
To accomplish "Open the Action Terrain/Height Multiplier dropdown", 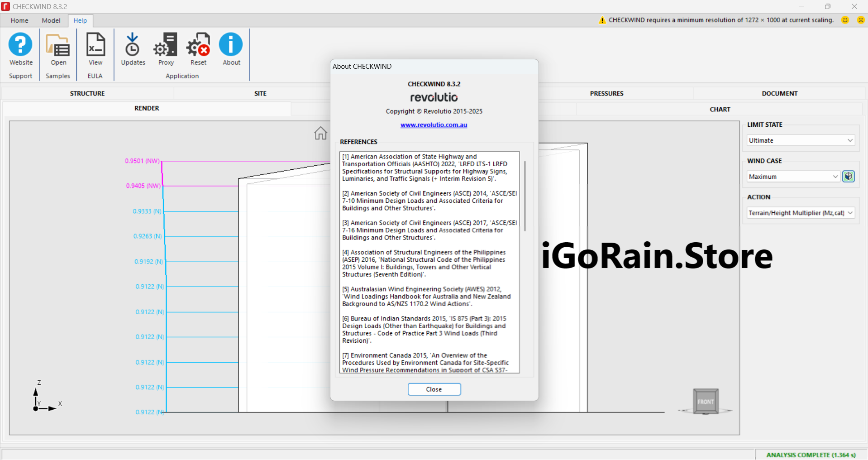I will coord(800,213).
